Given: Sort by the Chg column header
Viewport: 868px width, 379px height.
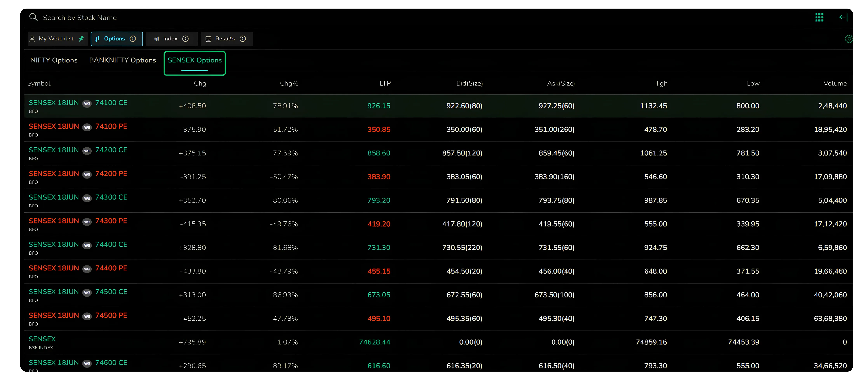Looking at the screenshot, I should coord(200,83).
